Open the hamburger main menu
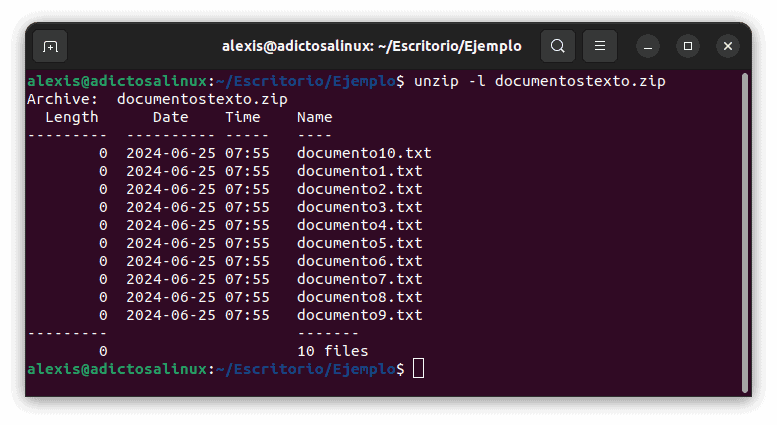 [x=599, y=46]
